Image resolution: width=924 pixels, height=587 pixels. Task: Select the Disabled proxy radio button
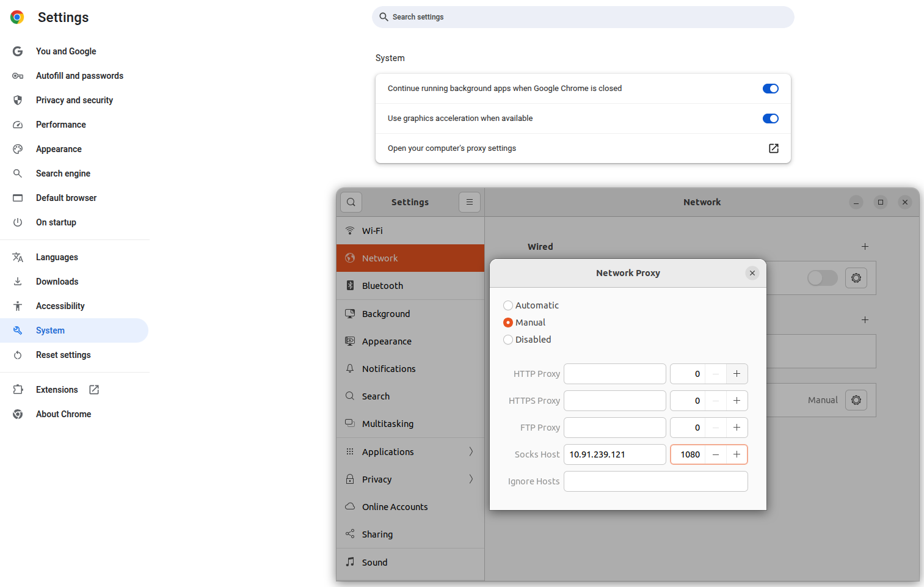coord(508,340)
